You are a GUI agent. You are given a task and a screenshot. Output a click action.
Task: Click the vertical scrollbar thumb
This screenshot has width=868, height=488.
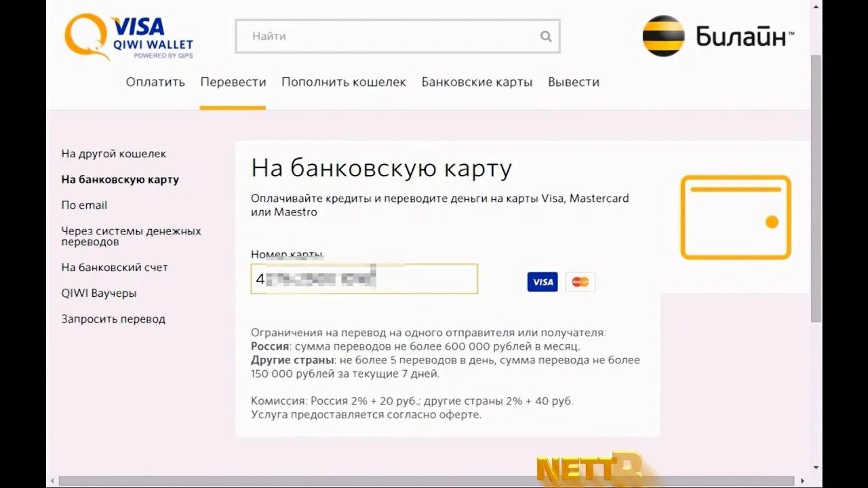(816, 188)
